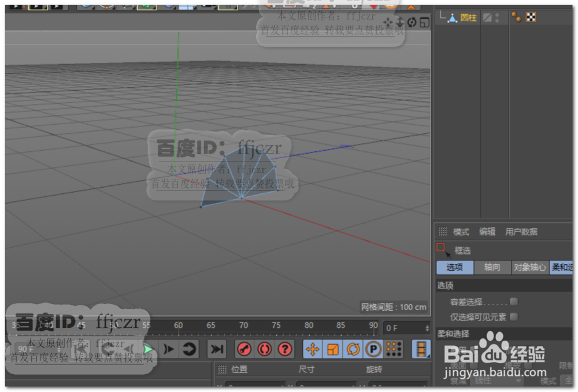Click the coordinates panel grip dots icon
Screen dimensions: 578x392
coord(222,369)
